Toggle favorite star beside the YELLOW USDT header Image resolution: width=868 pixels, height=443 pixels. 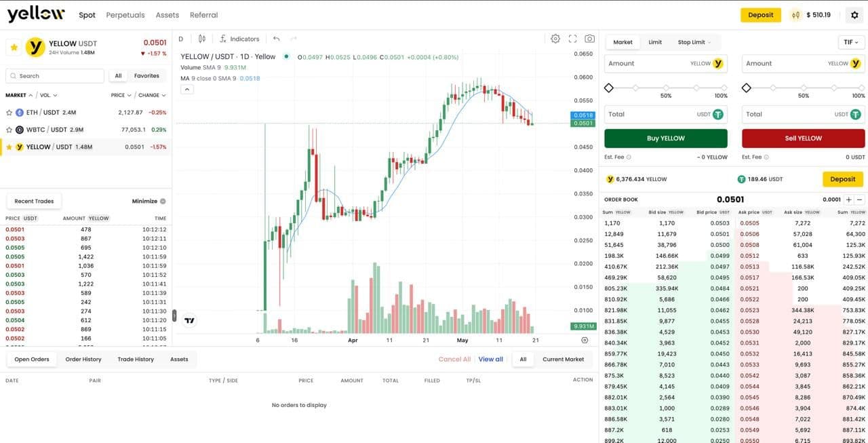point(14,47)
